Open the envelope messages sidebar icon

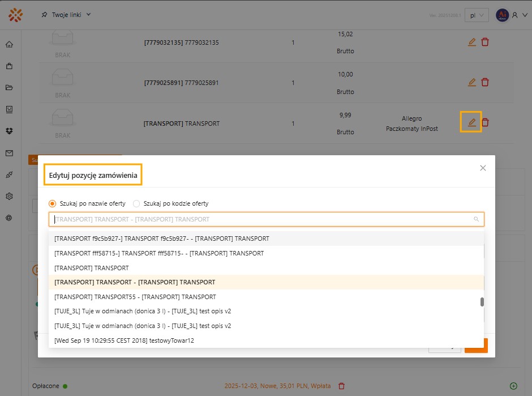tap(9, 153)
